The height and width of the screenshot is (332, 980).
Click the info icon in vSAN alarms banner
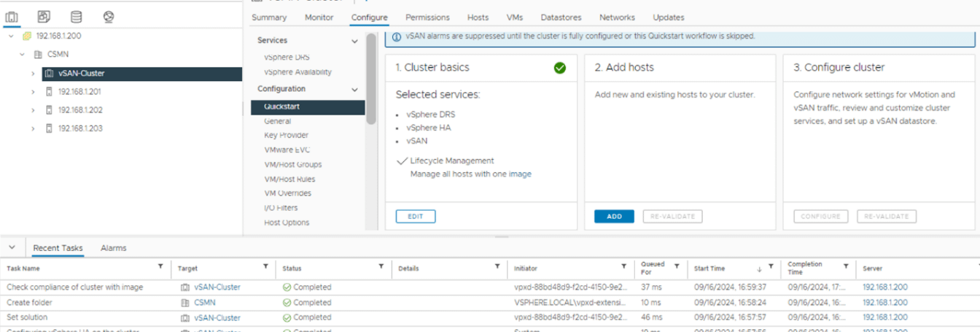coord(396,36)
